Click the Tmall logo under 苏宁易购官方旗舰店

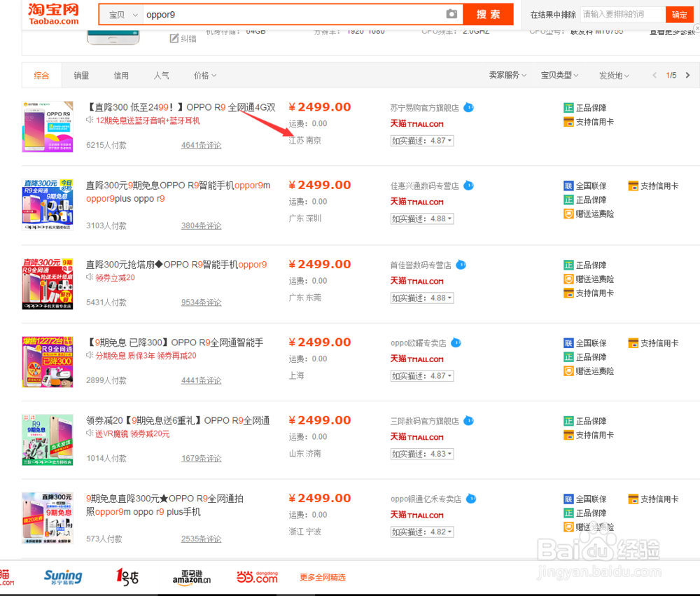coord(416,124)
